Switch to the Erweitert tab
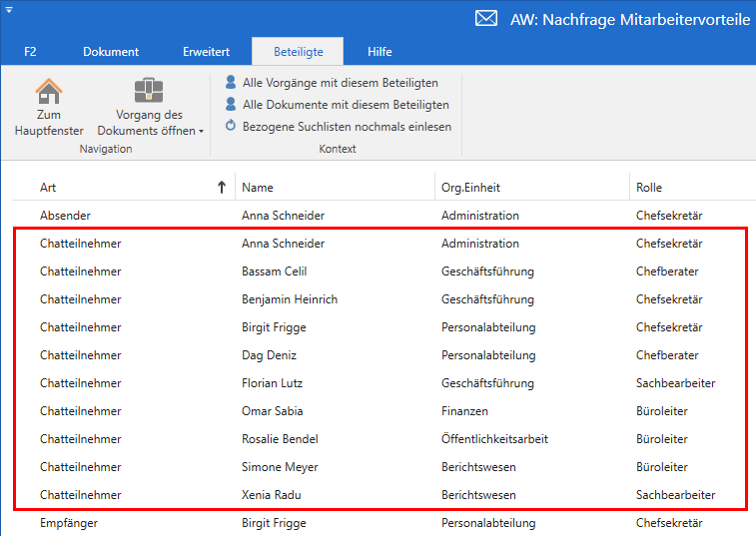The width and height of the screenshot is (756, 536). click(206, 52)
